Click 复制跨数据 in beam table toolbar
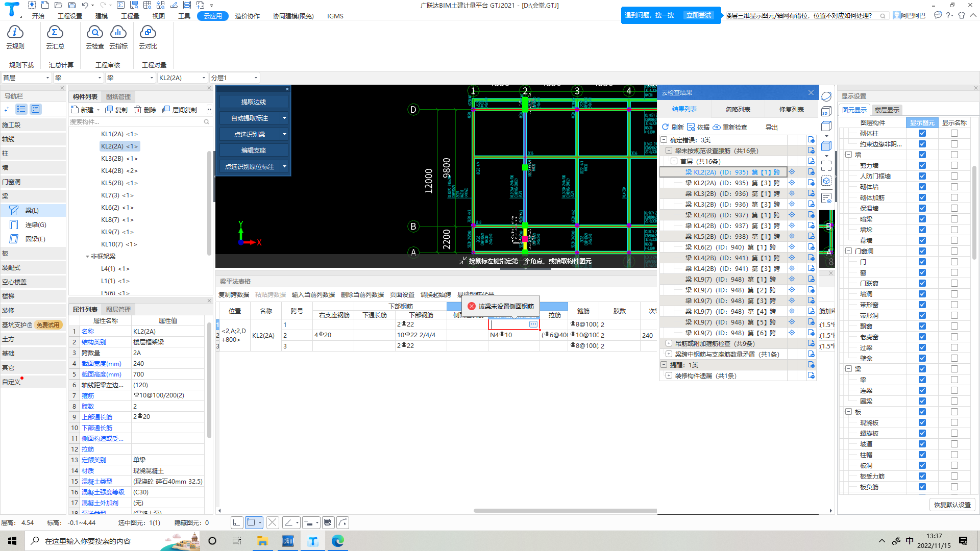 [234, 294]
